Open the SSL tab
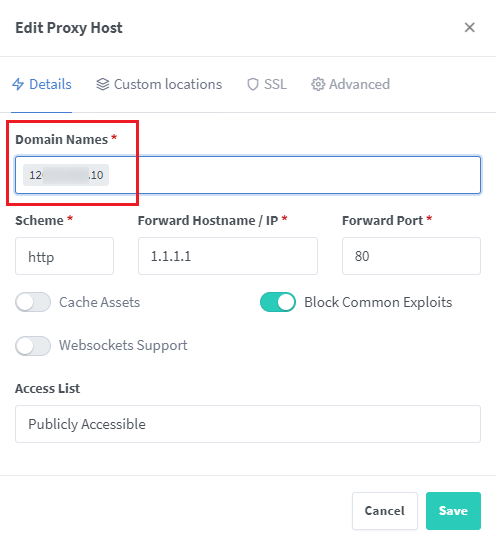This screenshot has width=496, height=545. click(x=267, y=84)
